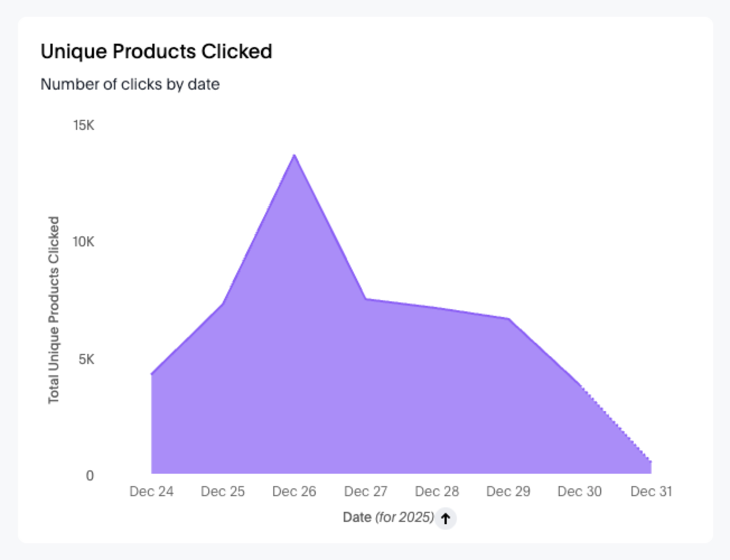Click the 5K y-axis tick label

tap(86, 360)
